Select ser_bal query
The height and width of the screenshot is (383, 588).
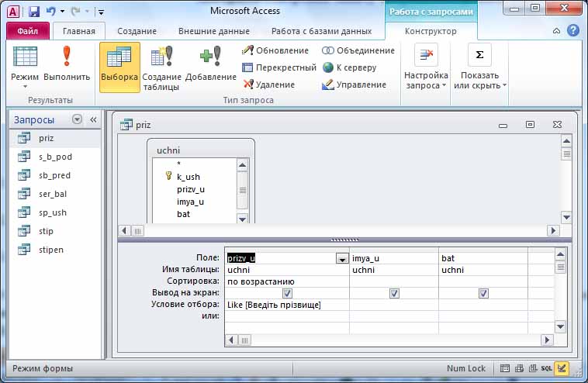pyautogui.click(x=55, y=194)
